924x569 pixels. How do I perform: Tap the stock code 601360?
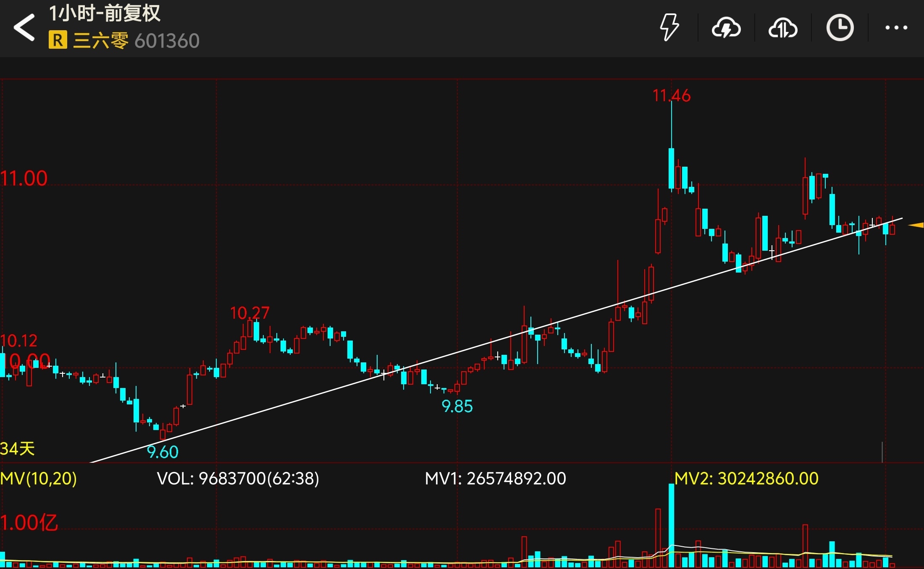167,41
